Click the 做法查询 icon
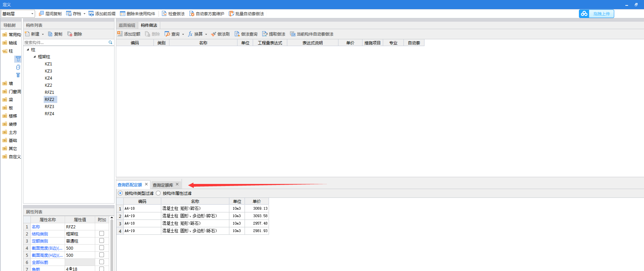Image resolution: width=644 pixels, height=271 pixels. [237, 34]
